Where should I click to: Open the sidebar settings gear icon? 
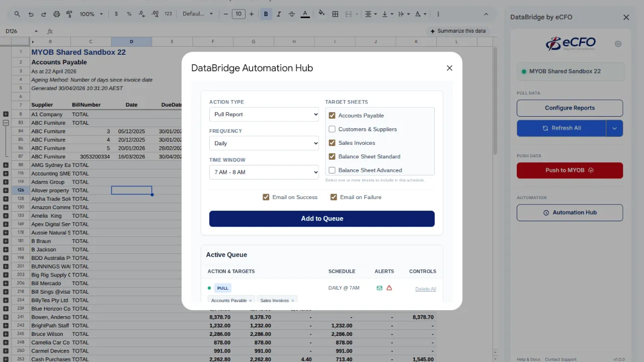point(618,44)
